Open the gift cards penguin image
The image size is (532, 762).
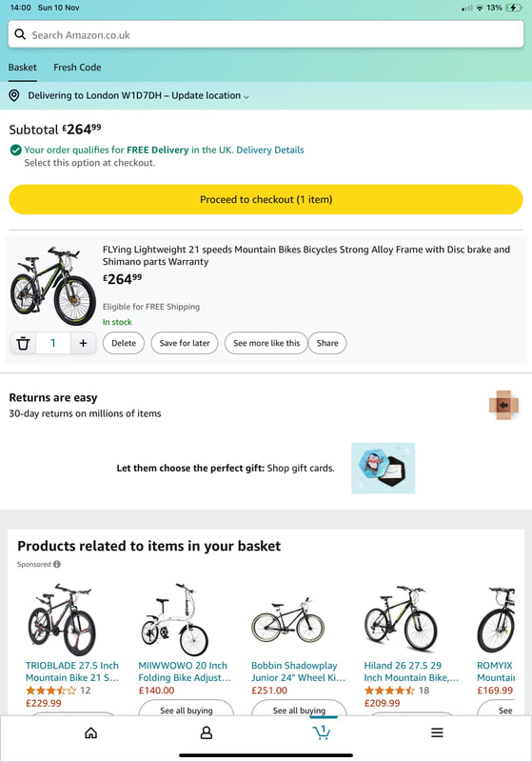[x=383, y=468]
